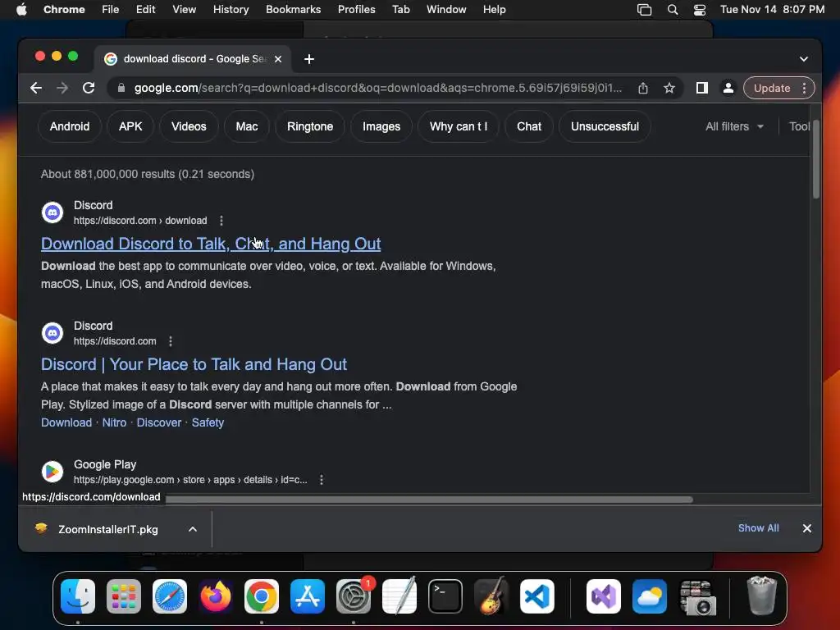Open the site info lock icon
Image resolution: width=840 pixels, height=630 pixels.
coord(121,88)
